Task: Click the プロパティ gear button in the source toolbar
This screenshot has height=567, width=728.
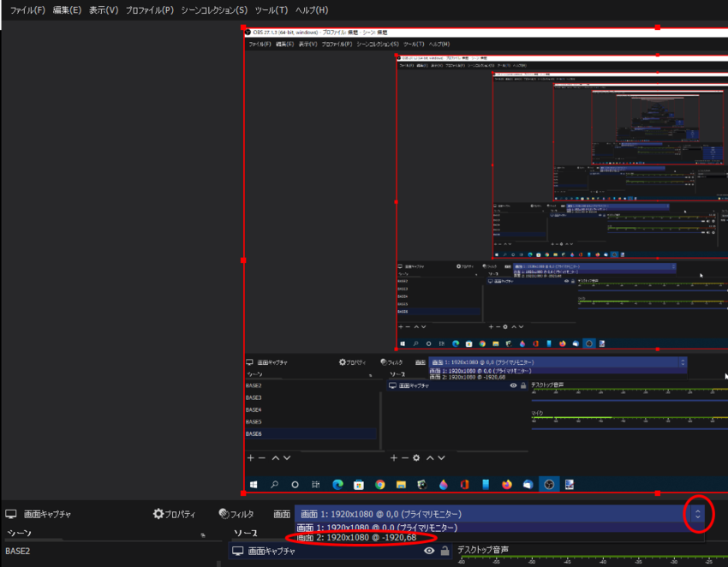Action: tap(174, 514)
